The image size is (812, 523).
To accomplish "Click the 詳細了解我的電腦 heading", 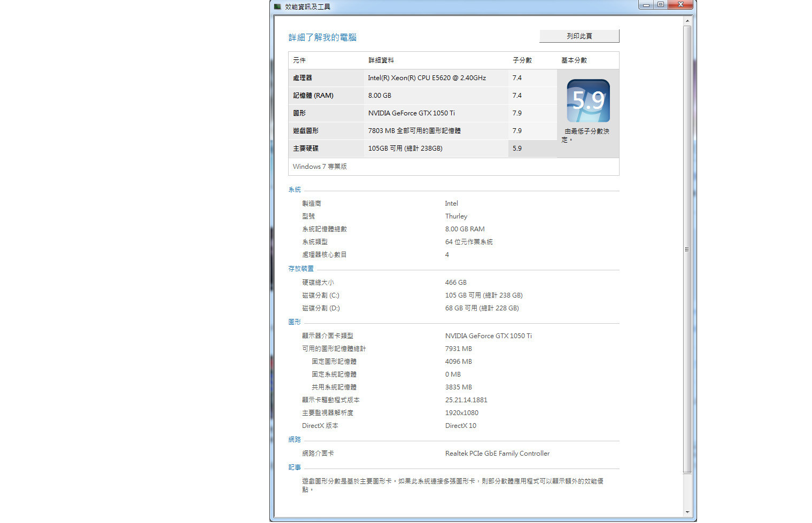I will 322,37.
